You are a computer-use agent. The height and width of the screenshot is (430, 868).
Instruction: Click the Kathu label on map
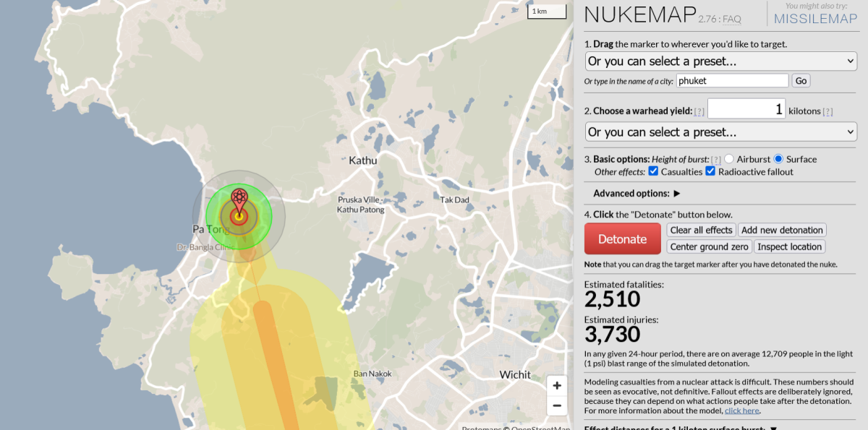pyautogui.click(x=363, y=160)
